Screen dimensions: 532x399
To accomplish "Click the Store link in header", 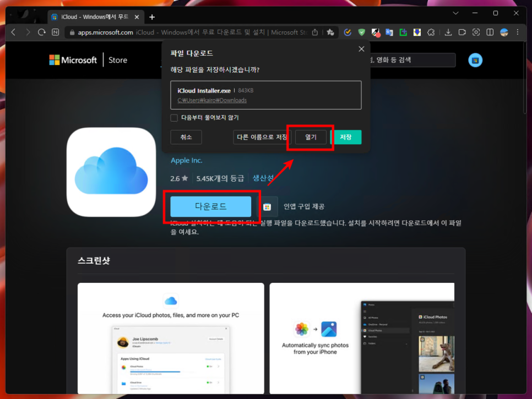I will (118, 60).
